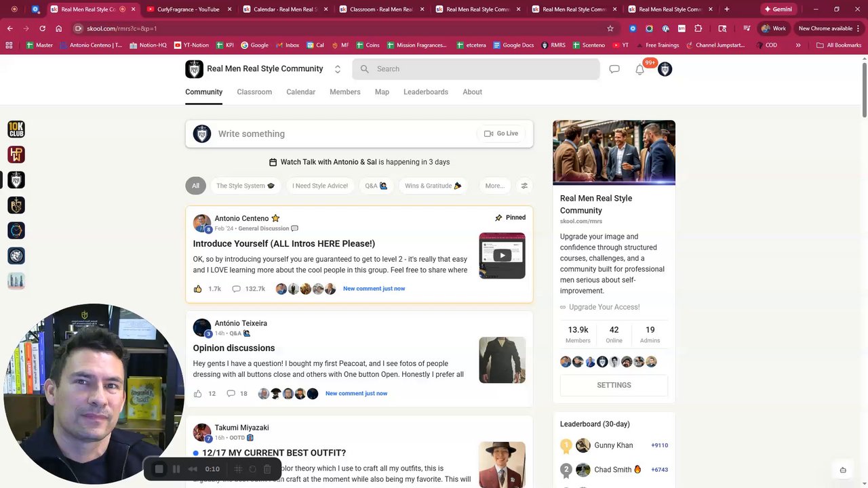
Task: Open Chad Smith on the leaderboard
Action: [612, 470]
